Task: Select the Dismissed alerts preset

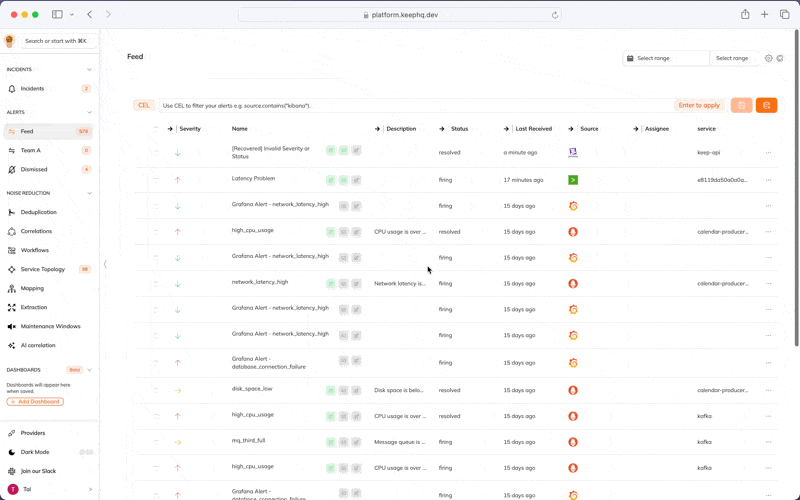Action: tap(35, 169)
